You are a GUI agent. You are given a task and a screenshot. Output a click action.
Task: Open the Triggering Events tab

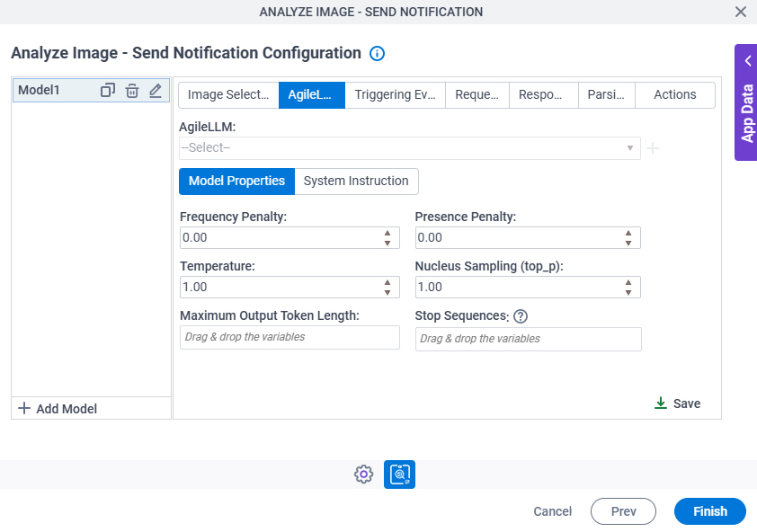[395, 94]
